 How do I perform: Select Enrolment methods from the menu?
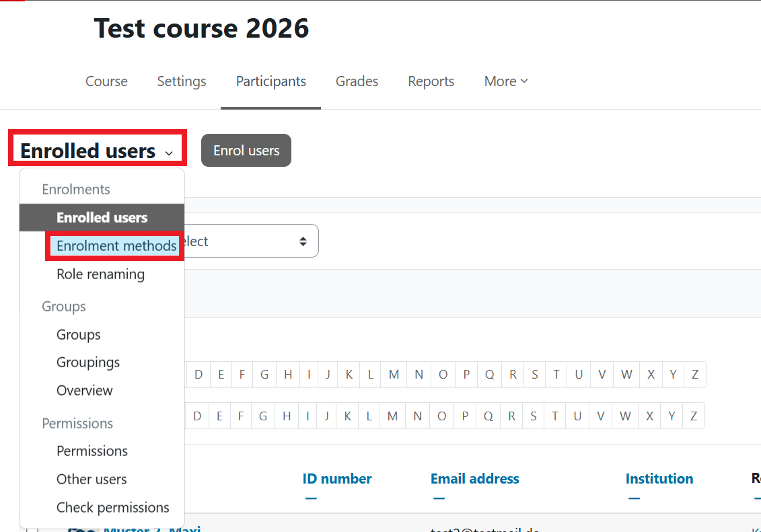[x=114, y=245]
